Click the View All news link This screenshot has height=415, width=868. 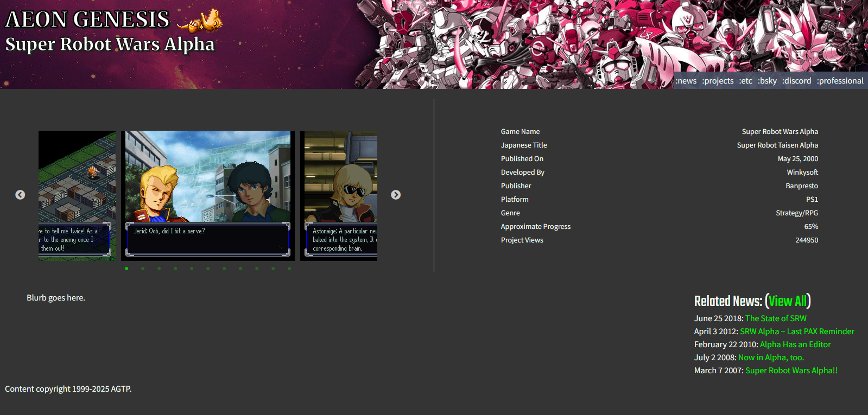788,301
